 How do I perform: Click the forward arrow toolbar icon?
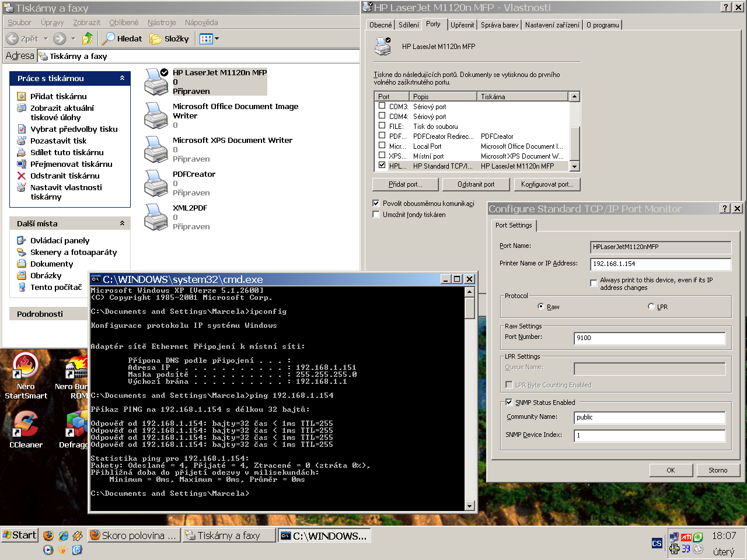pos(59,38)
